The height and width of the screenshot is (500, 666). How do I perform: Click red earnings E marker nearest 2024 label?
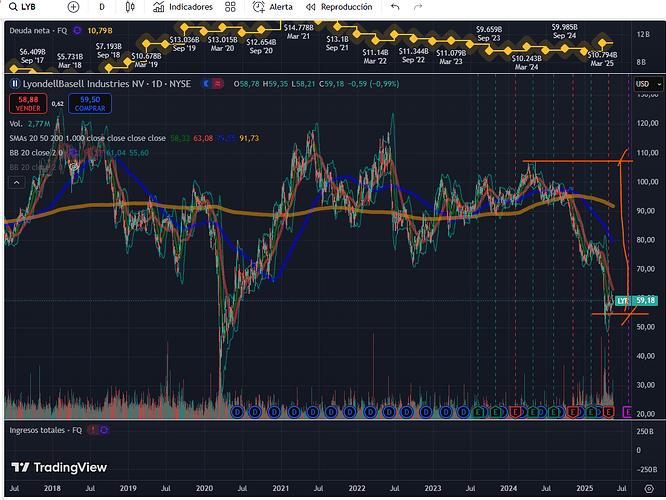click(x=515, y=411)
